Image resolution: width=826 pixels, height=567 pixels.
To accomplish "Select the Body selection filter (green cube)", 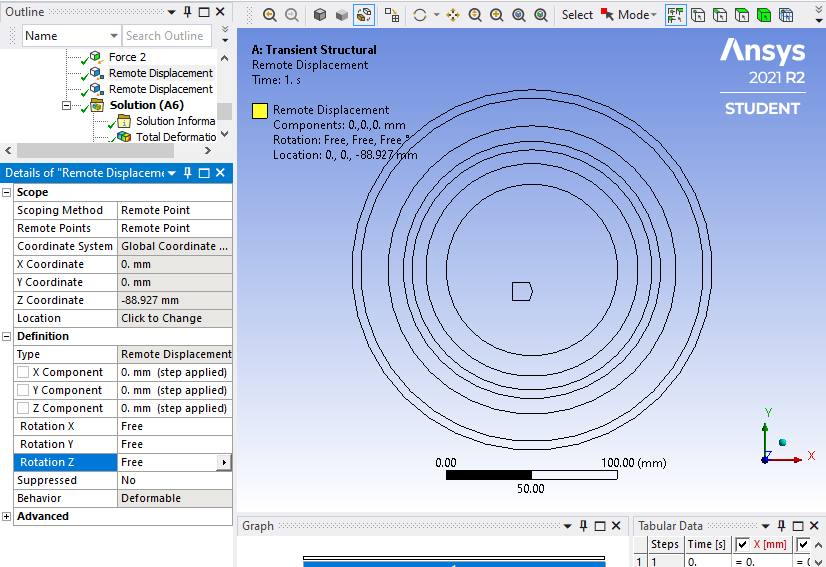I will pos(763,15).
